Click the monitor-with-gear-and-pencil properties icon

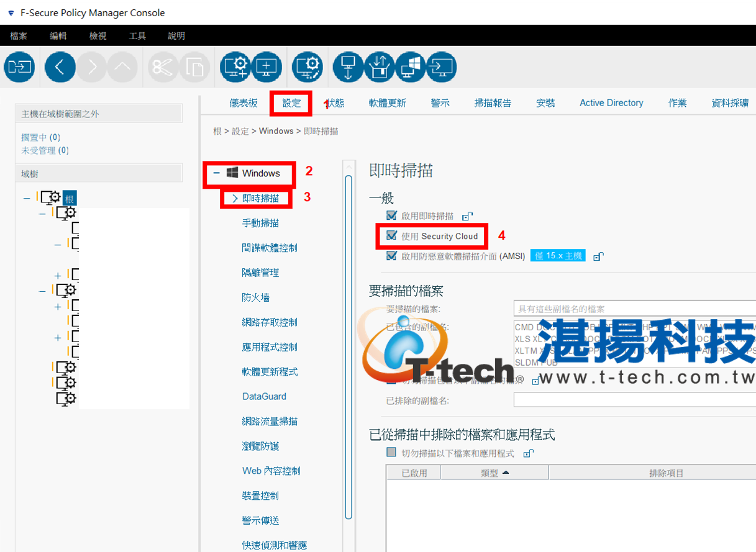[x=307, y=66]
